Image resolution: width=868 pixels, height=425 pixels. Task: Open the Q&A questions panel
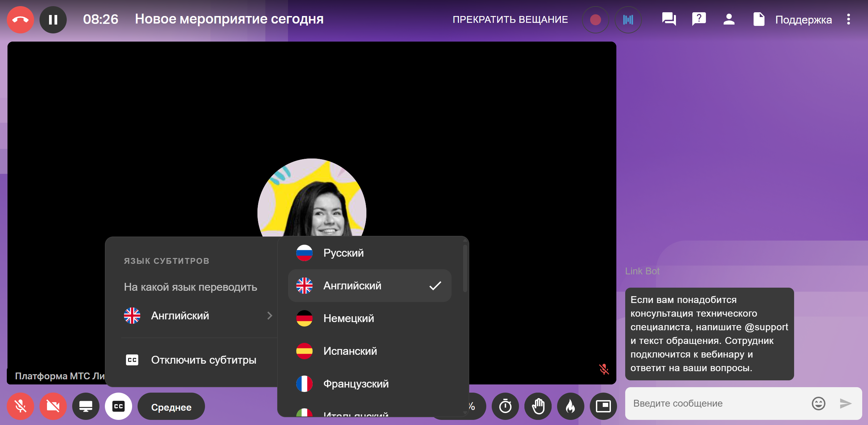[x=699, y=19]
